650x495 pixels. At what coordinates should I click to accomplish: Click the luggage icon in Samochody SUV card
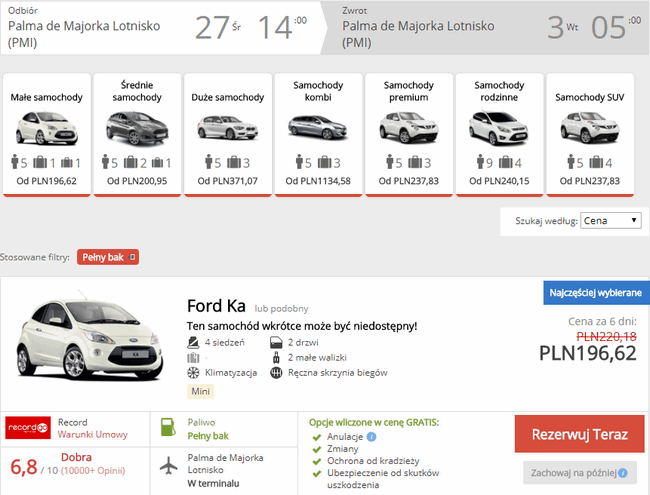point(596,162)
